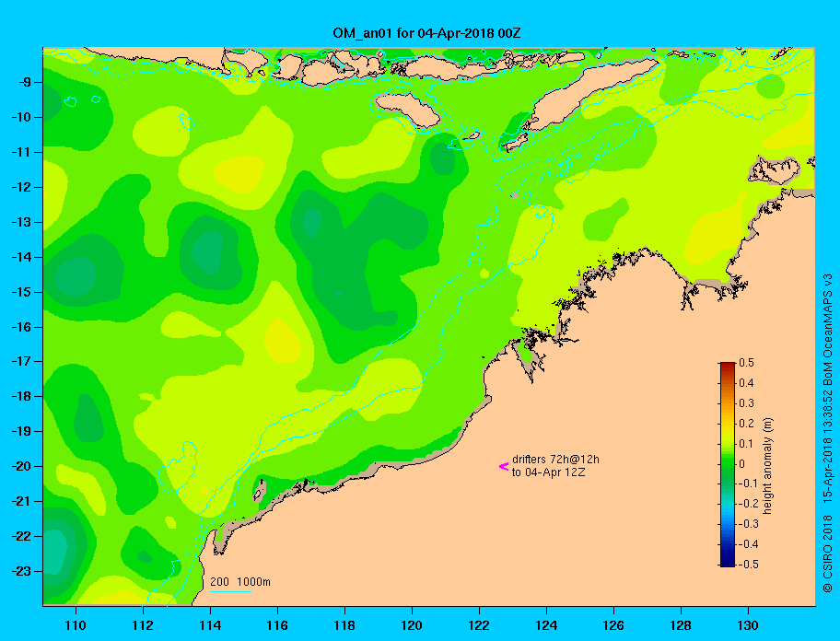Click longitude tick label 120
Viewport: 840px width, 641px height.
[x=412, y=625]
